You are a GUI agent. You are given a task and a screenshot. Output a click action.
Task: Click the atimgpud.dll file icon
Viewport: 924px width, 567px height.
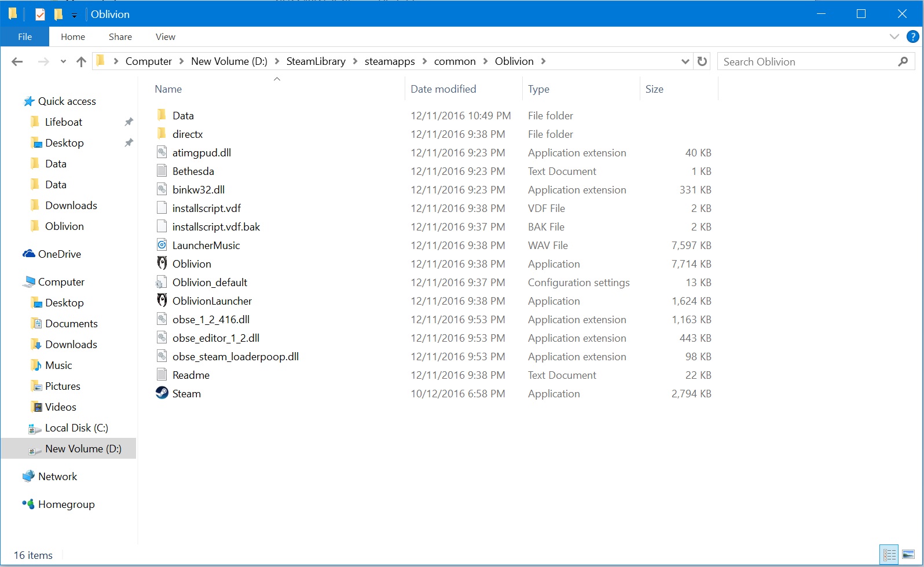pos(162,152)
